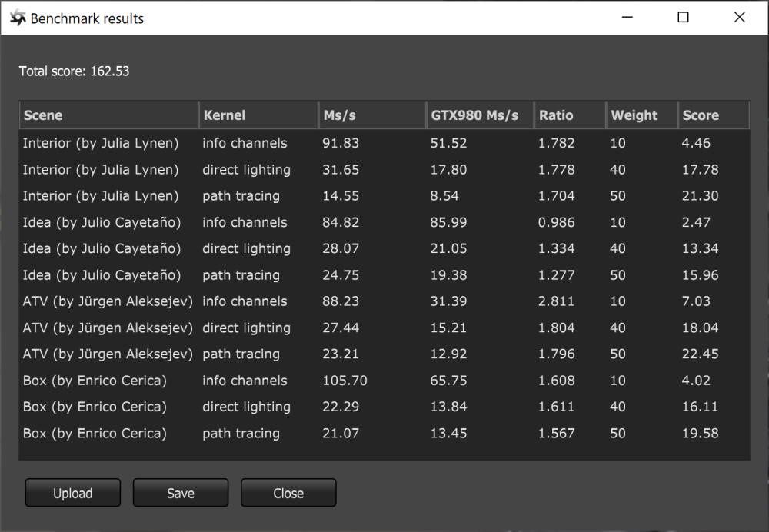The image size is (769, 532).
Task: Click the 14.55 Ms/s value
Action: coord(341,196)
